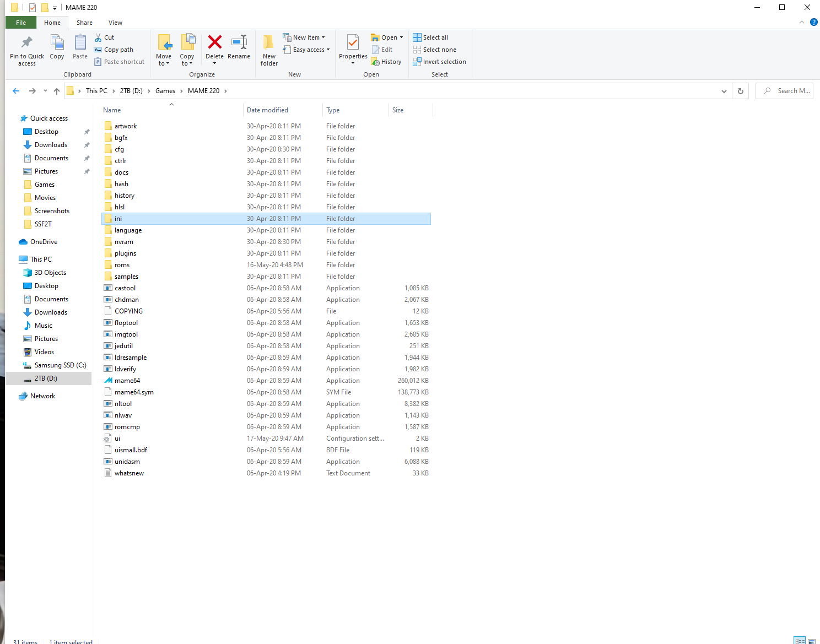Click the Search MAME 220 box

[784, 91]
